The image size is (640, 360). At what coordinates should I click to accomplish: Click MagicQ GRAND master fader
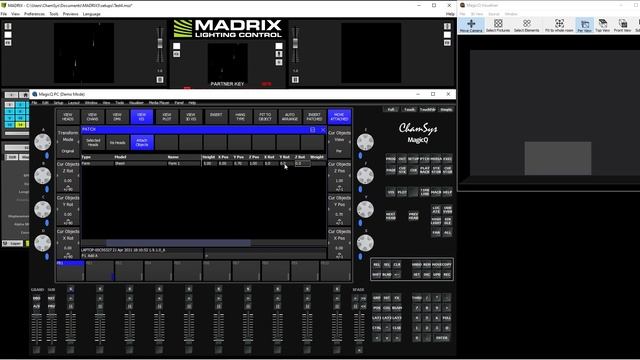click(x=36, y=329)
